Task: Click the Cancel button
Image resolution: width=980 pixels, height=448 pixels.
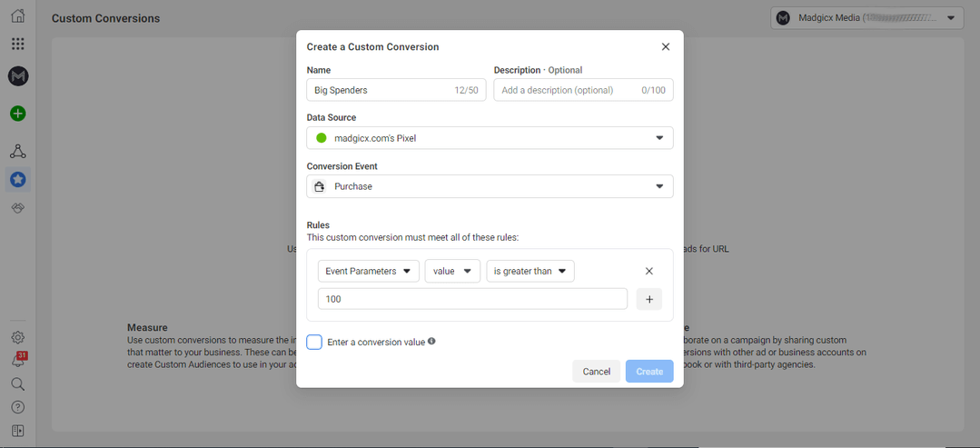Action: (596, 372)
